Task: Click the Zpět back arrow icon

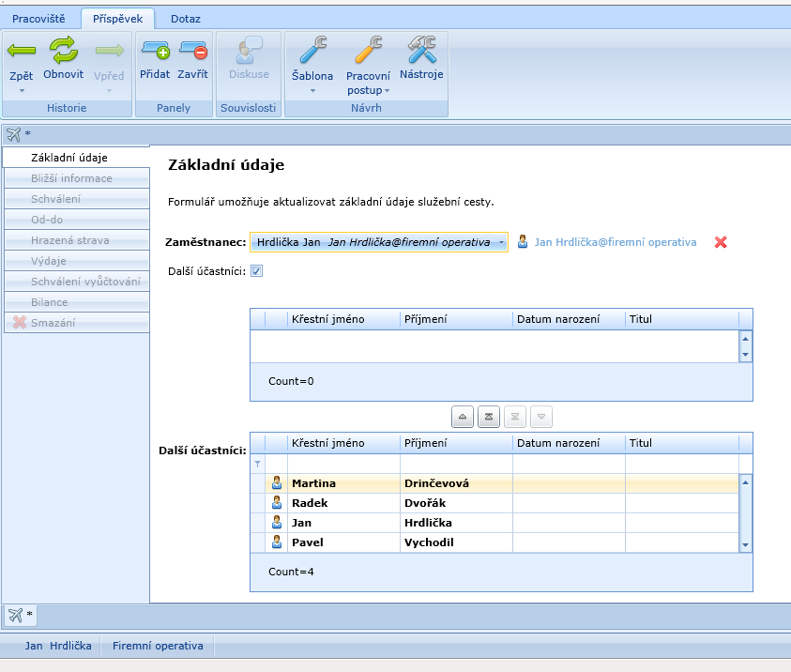Action: click(22, 50)
